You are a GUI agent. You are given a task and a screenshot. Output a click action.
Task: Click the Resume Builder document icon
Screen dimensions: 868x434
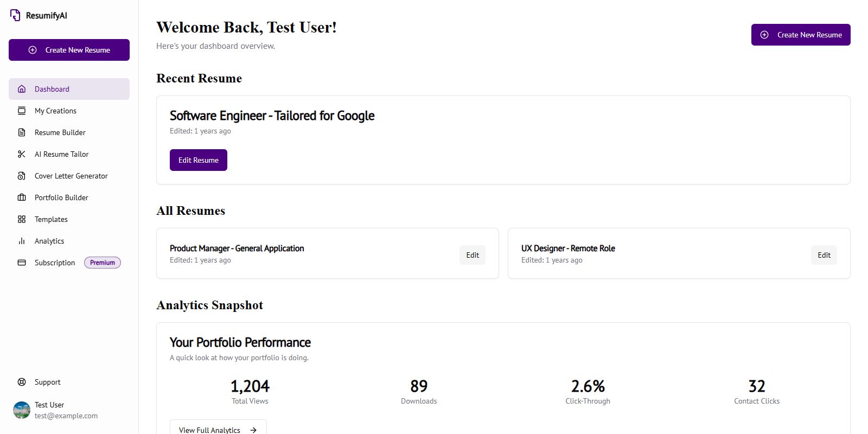(x=22, y=132)
